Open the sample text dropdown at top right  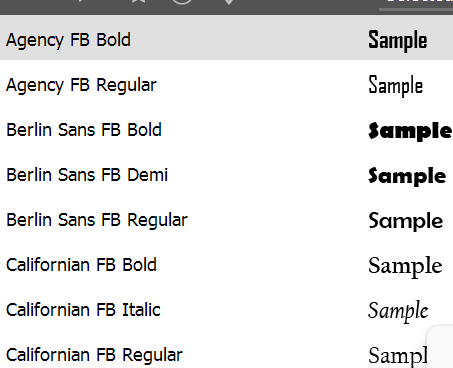[416, 5]
